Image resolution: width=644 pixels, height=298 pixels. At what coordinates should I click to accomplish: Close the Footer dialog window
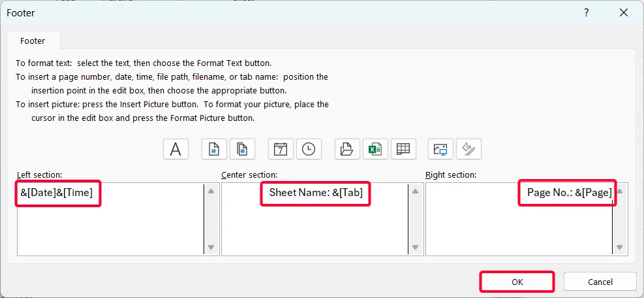pos(624,13)
